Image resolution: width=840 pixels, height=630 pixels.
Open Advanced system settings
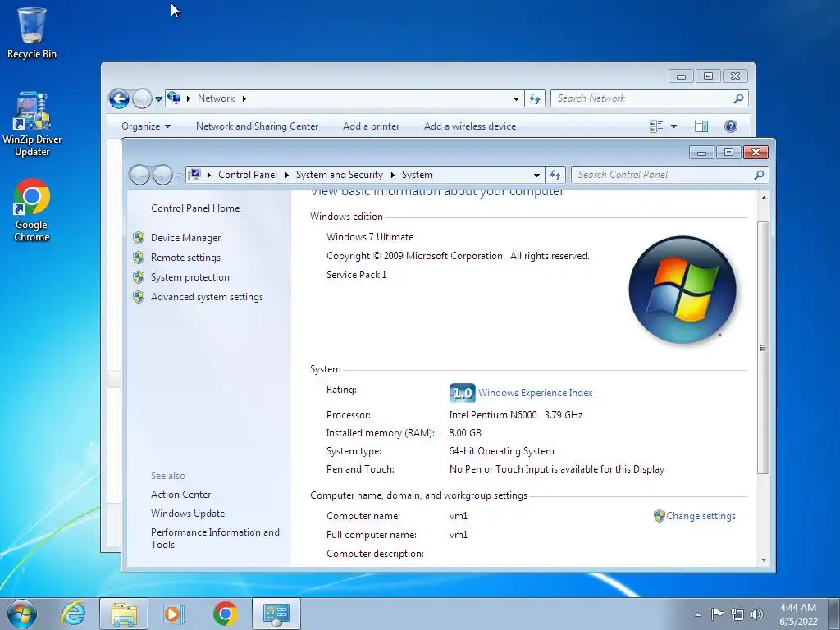[207, 297]
